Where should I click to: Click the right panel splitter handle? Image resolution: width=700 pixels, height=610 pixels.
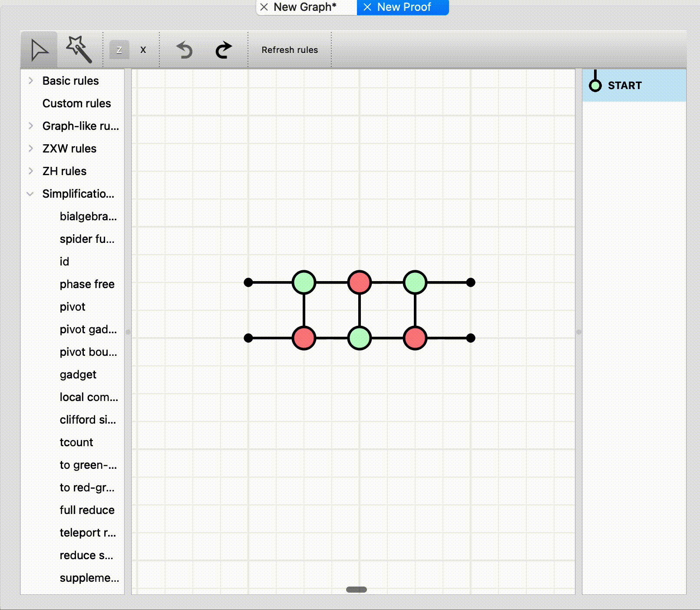point(578,332)
